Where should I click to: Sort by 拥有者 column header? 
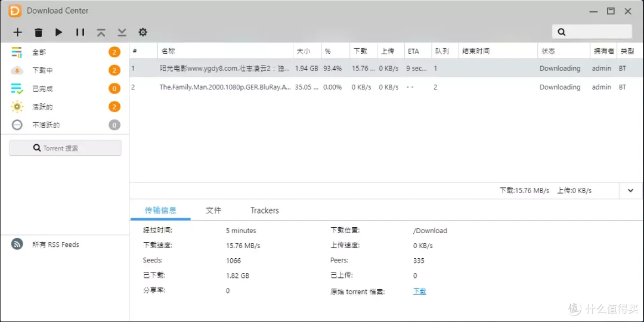[x=603, y=51]
